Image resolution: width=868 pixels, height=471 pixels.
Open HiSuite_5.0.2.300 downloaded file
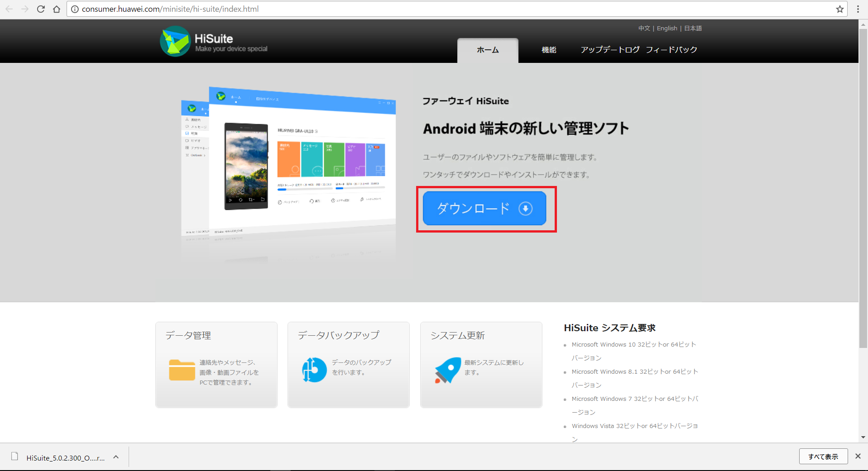(65, 458)
